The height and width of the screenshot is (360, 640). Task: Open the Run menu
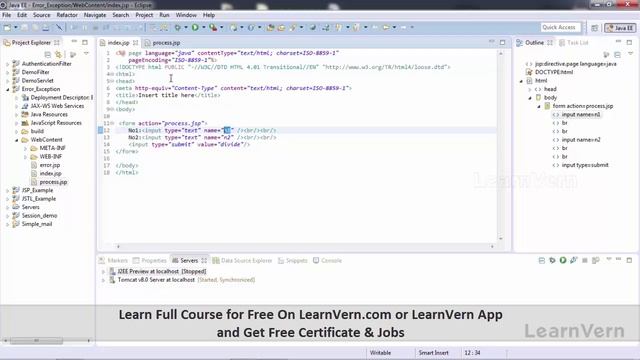pos(164,15)
